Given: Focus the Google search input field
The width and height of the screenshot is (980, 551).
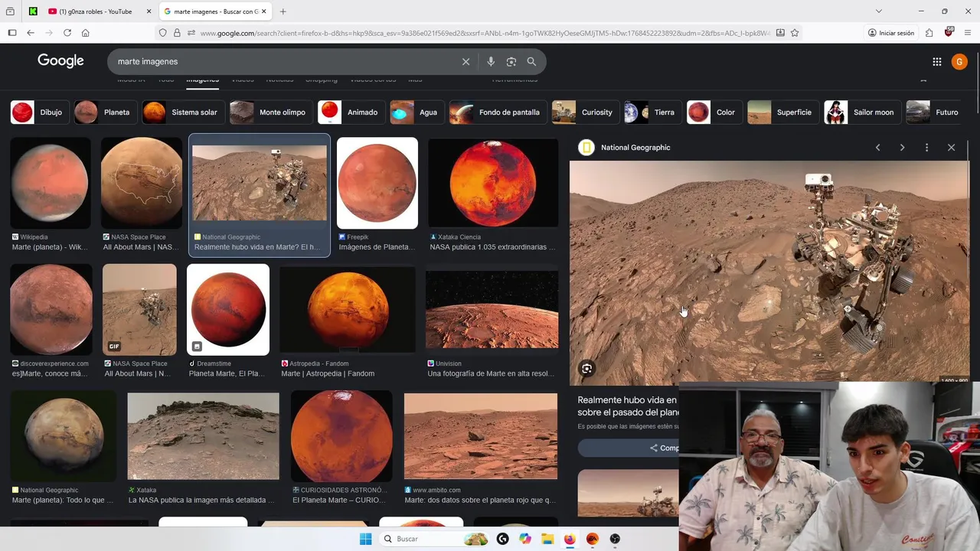Looking at the screenshot, I should (x=283, y=61).
